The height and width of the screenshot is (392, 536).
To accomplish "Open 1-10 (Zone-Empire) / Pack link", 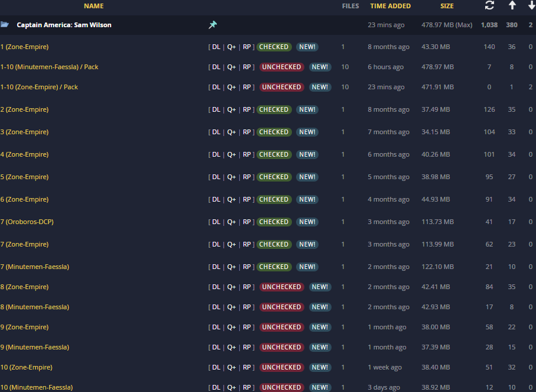I will (39, 88).
